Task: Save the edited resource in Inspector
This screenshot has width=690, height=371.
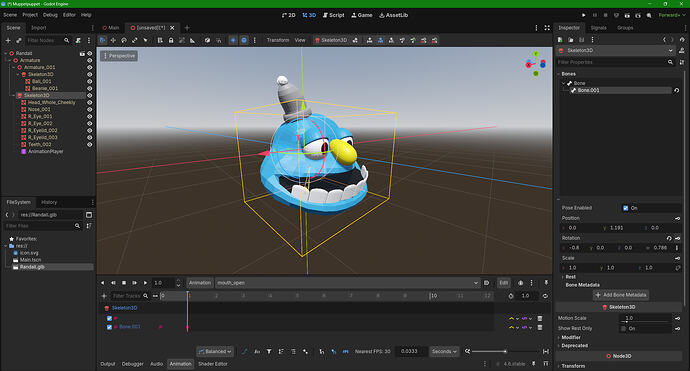Action: coord(581,40)
